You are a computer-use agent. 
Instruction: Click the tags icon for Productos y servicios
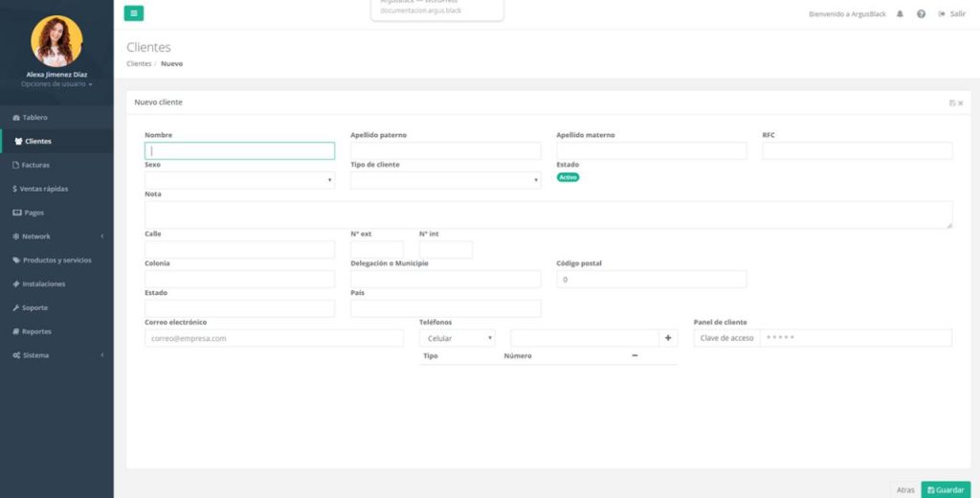click(x=16, y=260)
